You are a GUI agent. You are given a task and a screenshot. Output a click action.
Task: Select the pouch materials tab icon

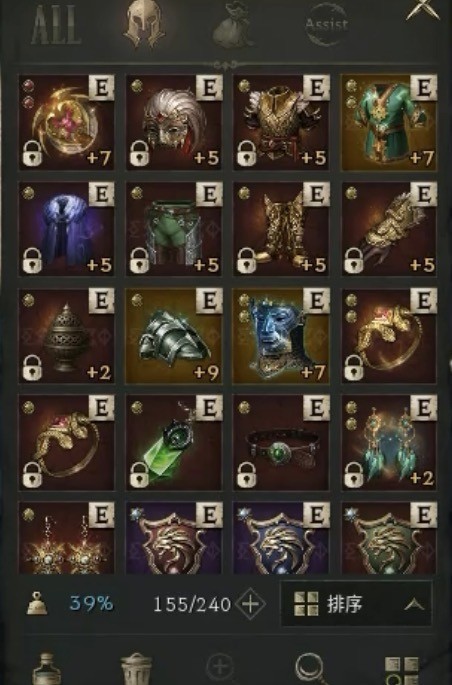click(x=233, y=25)
